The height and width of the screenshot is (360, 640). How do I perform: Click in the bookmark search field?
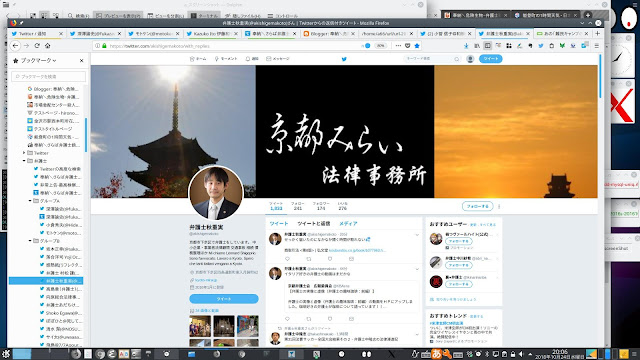point(49,76)
